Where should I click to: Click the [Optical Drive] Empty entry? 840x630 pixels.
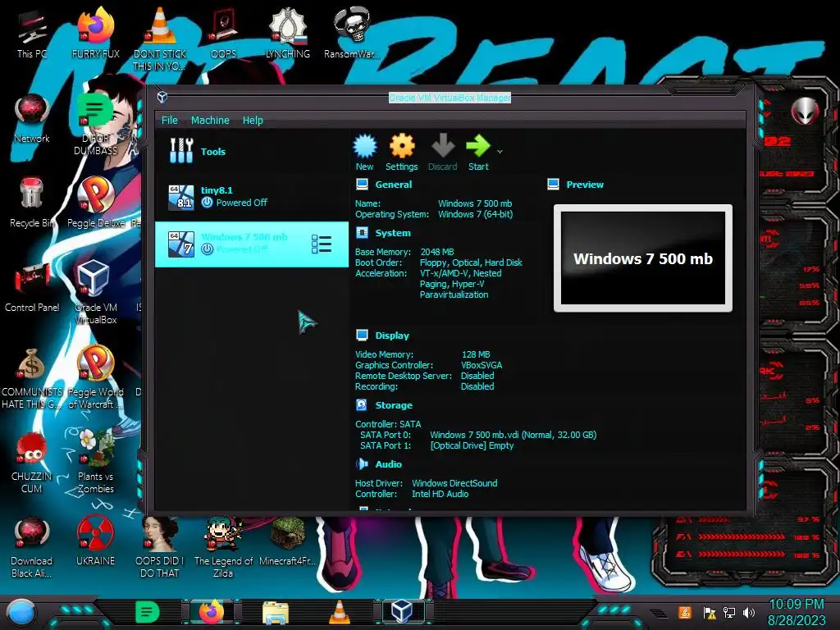pos(472,445)
